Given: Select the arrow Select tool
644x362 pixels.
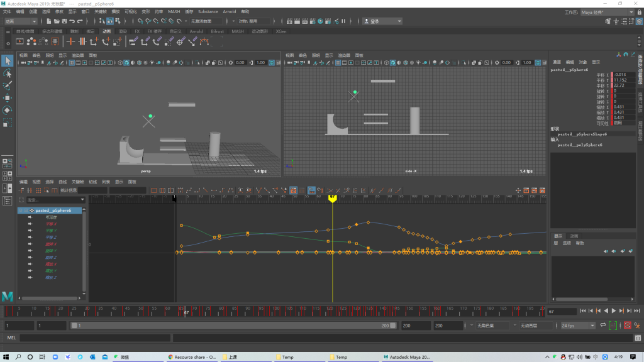Looking at the screenshot, I should [8, 61].
